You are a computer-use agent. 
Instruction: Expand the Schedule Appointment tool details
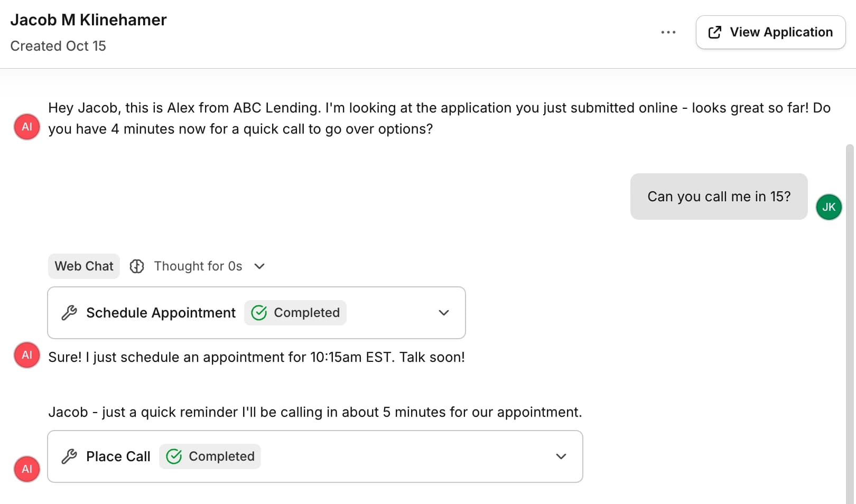pyautogui.click(x=444, y=313)
